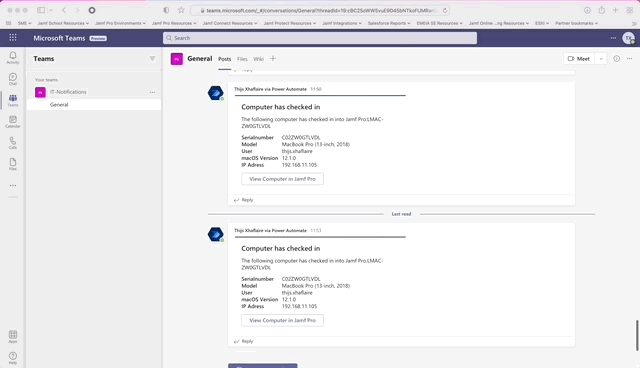The height and width of the screenshot is (368, 640).
Task: Open the Apps store icon
Action: point(13,336)
